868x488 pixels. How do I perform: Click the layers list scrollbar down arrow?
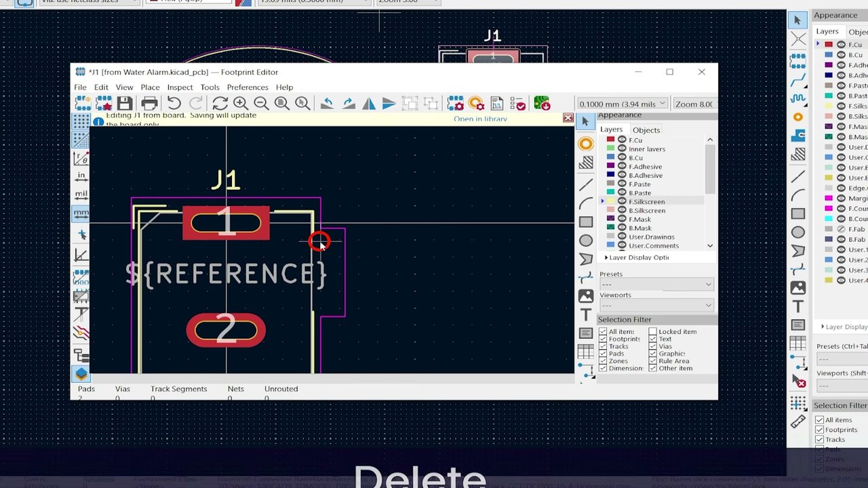click(710, 245)
